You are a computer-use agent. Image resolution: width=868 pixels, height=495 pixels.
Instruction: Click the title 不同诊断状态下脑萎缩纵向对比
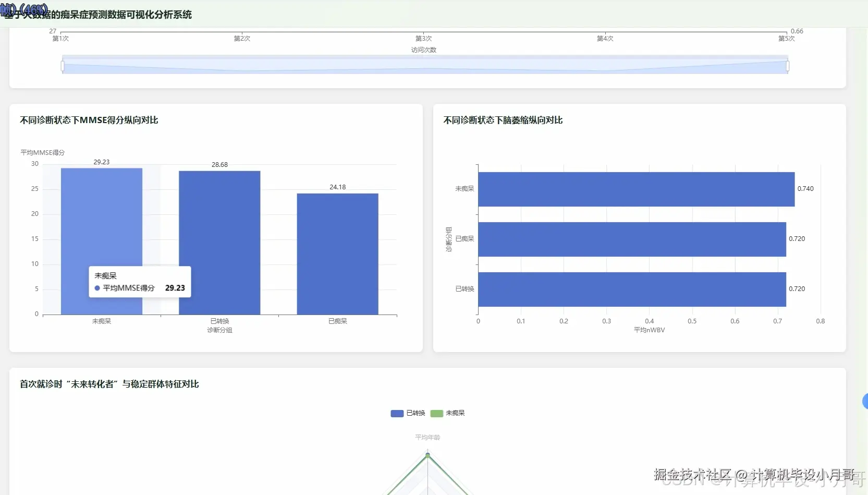click(503, 120)
